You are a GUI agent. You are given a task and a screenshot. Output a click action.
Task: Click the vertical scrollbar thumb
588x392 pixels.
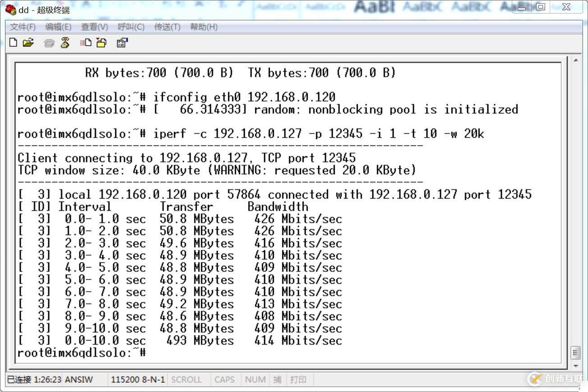575,352
